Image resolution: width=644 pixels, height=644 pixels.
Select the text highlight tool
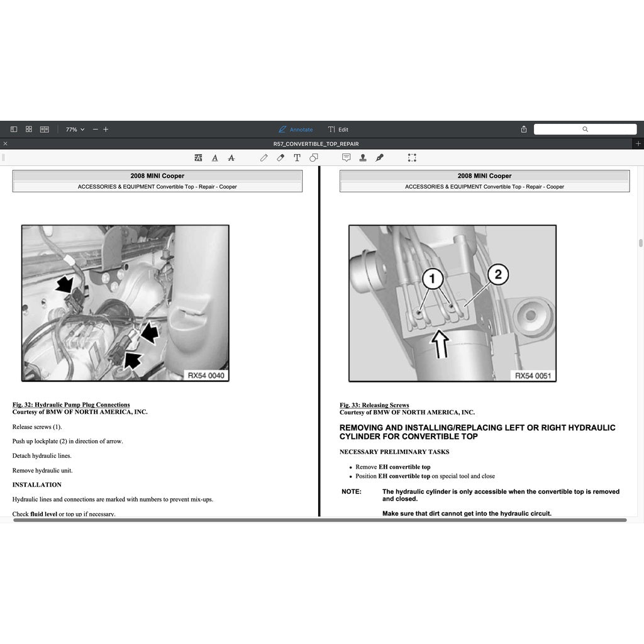[x=199, y=158]
